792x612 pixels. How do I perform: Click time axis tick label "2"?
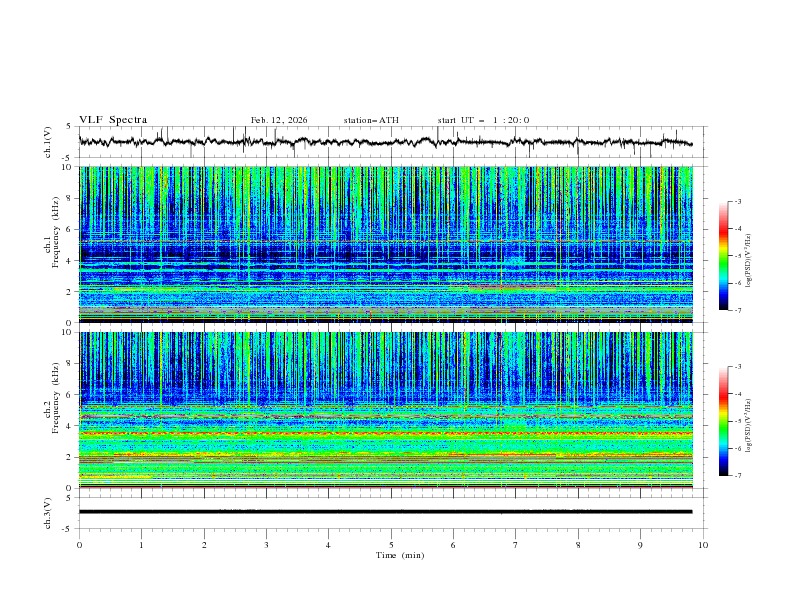pyautogui.click(x=204, y=545)
